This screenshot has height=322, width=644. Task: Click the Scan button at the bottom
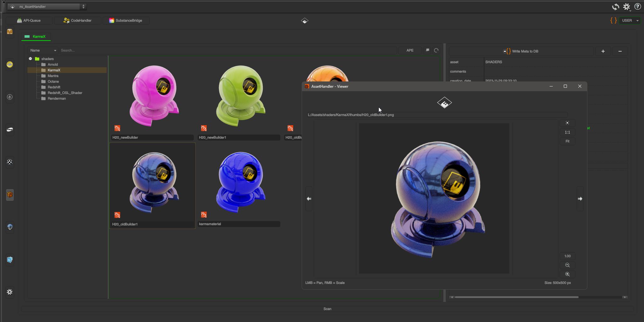click(327, 309)
